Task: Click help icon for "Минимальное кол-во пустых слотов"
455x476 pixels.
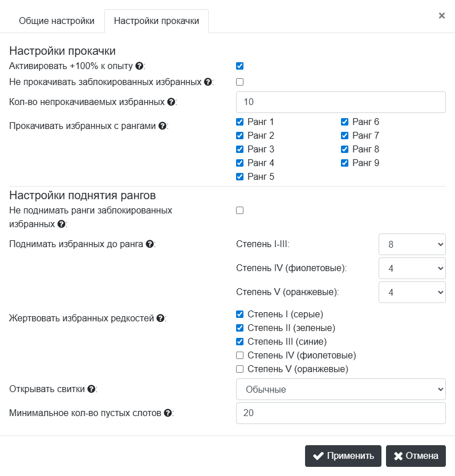Action: 168,413
